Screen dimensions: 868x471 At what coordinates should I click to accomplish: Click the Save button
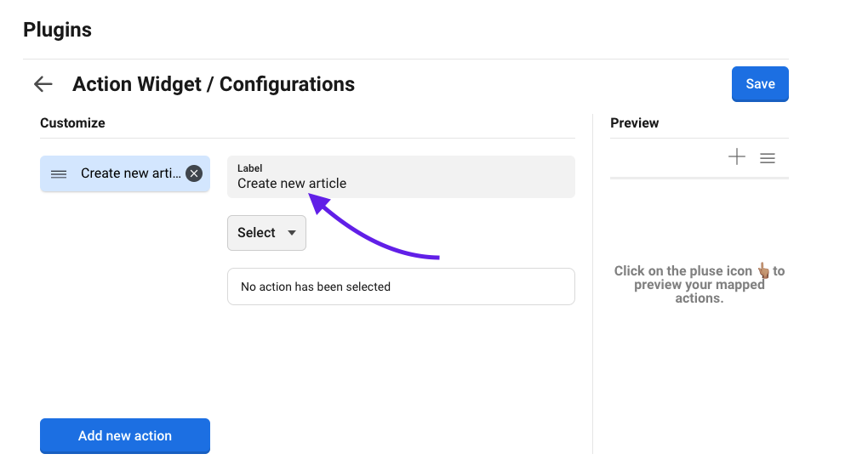(x=760, y=84)
